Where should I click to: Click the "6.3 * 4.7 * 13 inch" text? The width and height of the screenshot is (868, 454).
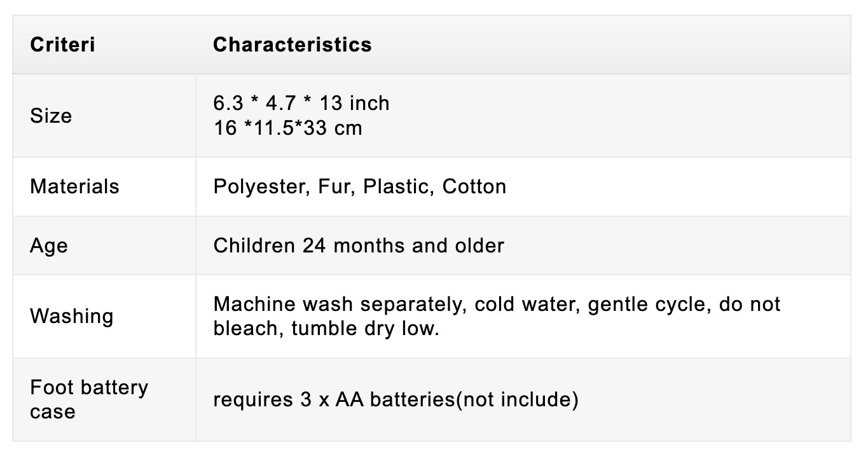[x=301, y=103]
